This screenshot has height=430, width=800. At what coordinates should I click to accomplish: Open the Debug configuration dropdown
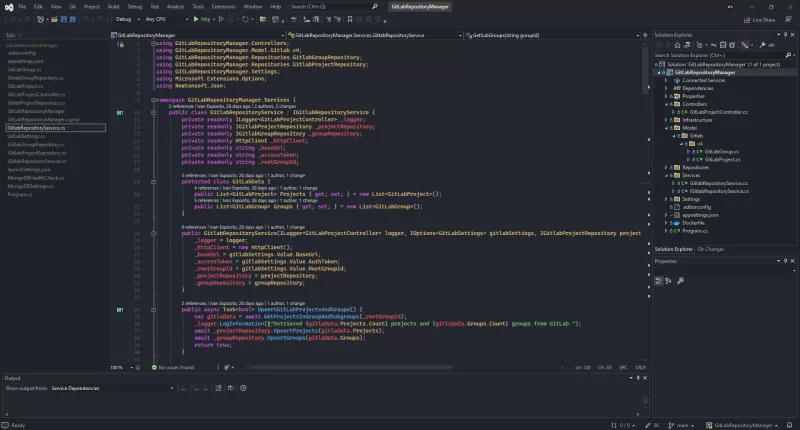pyautogui.click(x=126, y=18)
